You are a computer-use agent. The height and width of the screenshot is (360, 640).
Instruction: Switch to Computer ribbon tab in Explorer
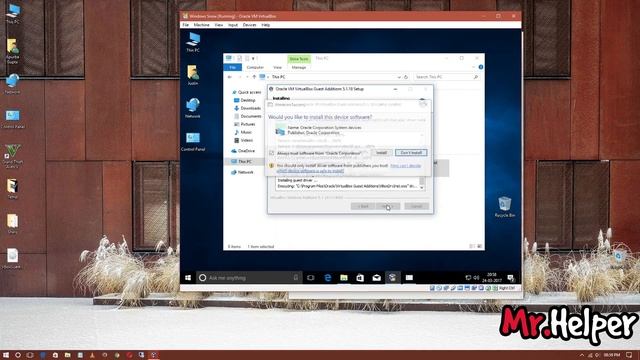pos(255,67)
